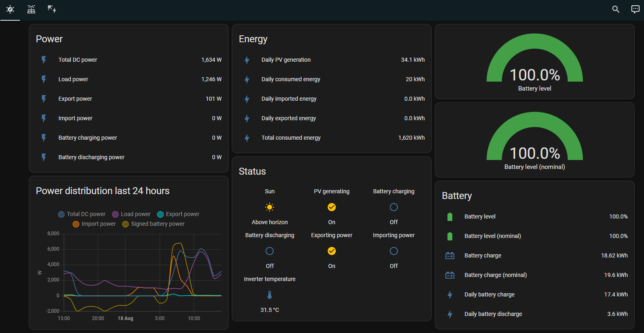The width and height of the screenshot is (644, 333).
Task: Click the 18 Aug date label on chart
Action: pos(125,318)
